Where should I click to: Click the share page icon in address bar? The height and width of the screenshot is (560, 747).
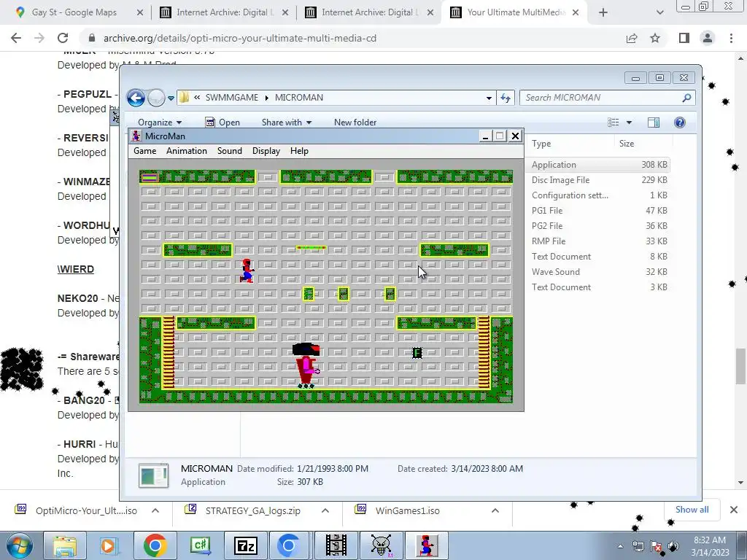click(x=632, y=38)
